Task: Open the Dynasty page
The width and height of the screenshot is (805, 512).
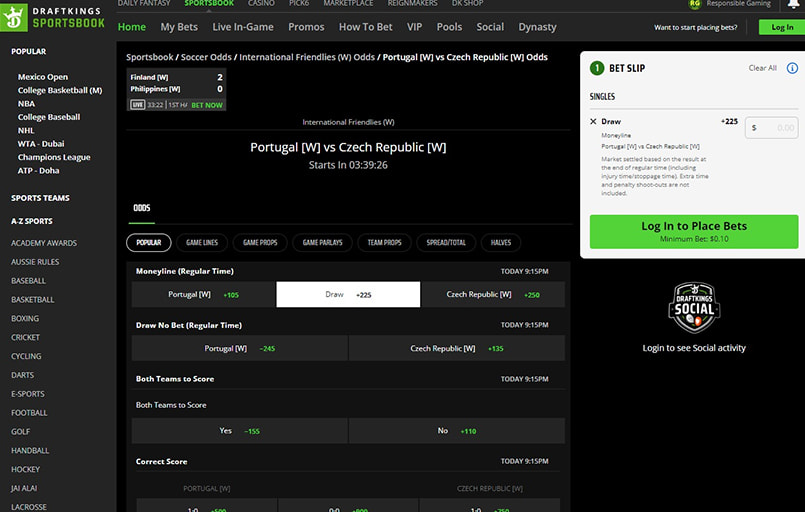Action: (x=537, y=27)
